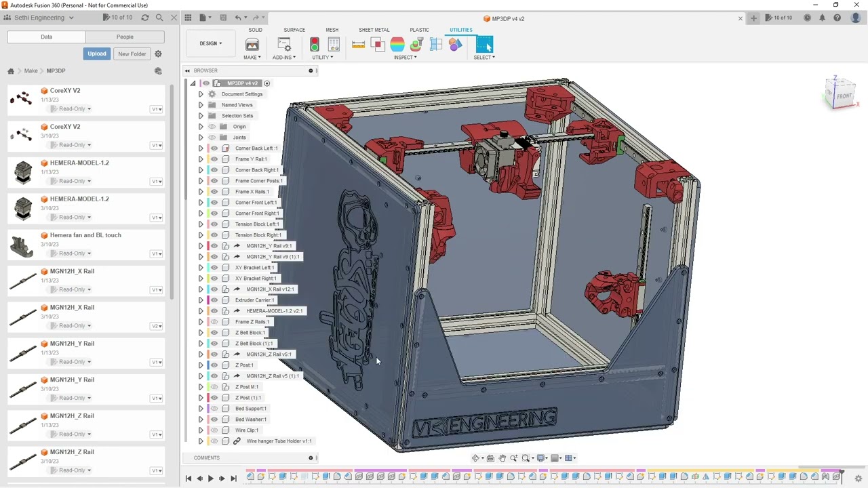Expand the Joints folder

pyautogui.click(x=201, y=138)
